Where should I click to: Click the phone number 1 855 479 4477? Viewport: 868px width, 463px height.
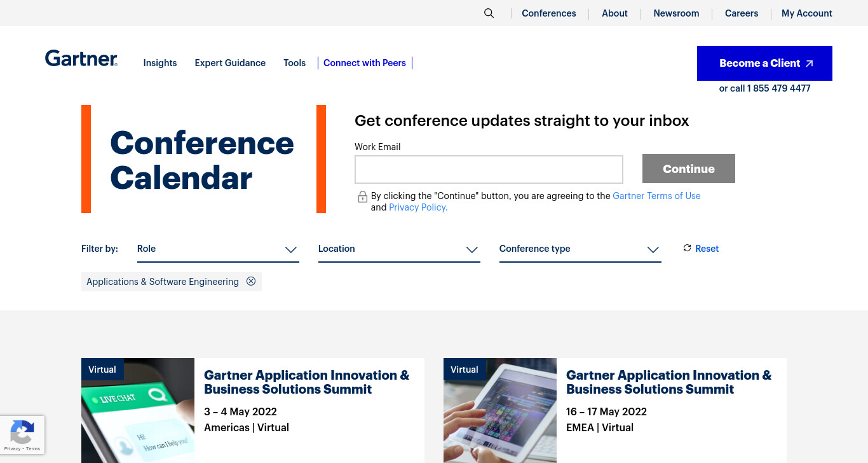[778, 88]
